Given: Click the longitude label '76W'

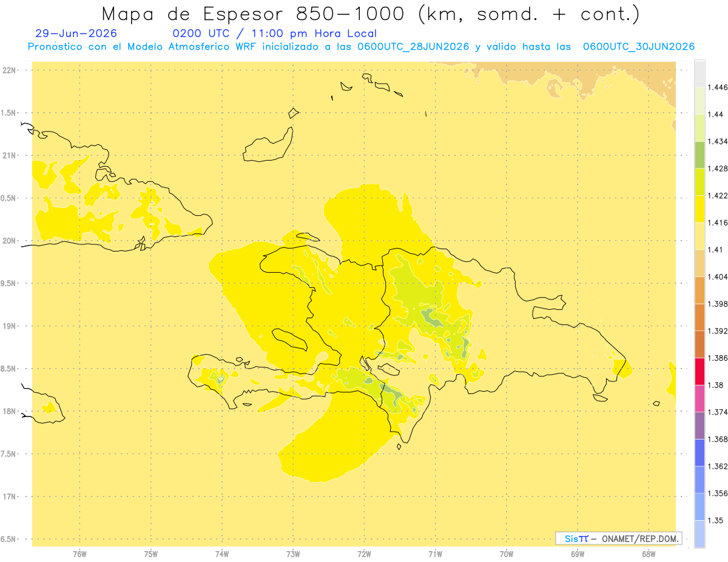Looking at the screenshot, I should pos(79,554).
